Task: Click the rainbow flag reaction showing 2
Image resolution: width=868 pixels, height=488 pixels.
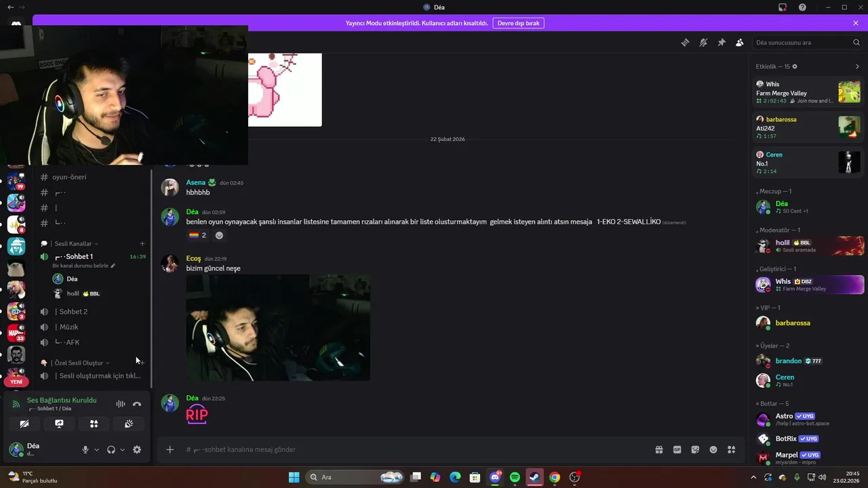Action: [197, 235]
